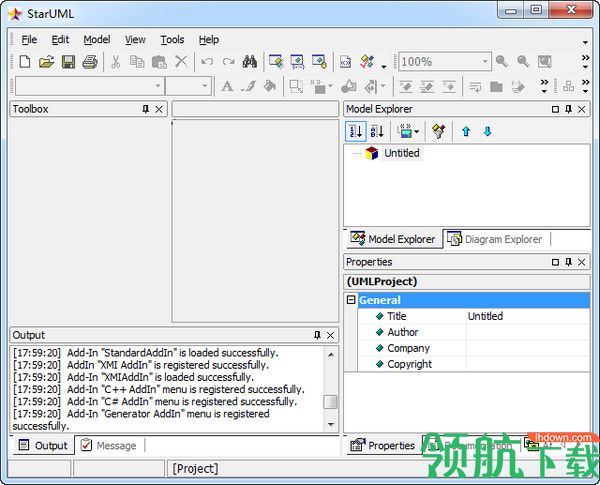Image resolution: width=600 pixels, height=485 pixels.
Task: Close the Toolbox panel
Action: coord(159,109)
